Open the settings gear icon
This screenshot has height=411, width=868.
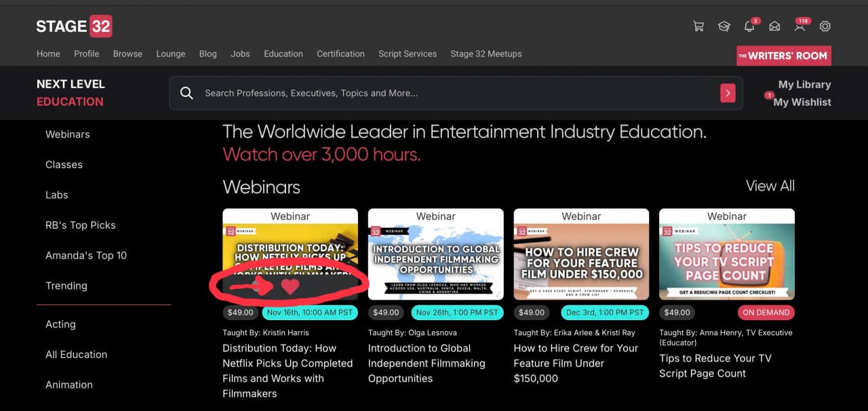(825, 26)
